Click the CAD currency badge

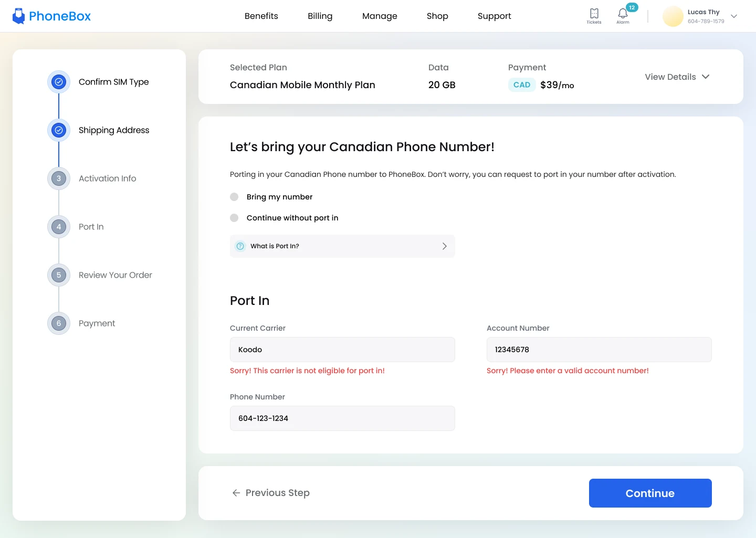point(522,85)
